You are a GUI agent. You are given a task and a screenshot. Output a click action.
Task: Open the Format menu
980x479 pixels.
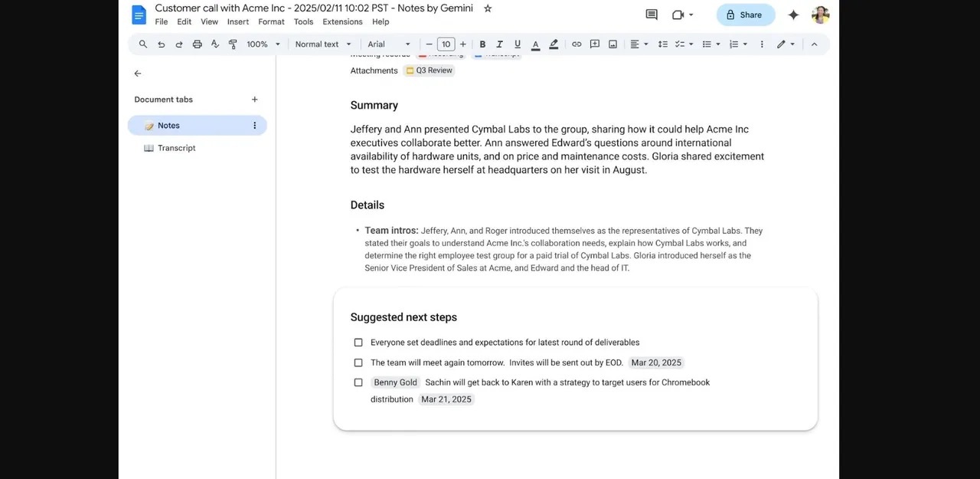click(x=272, y=22)
